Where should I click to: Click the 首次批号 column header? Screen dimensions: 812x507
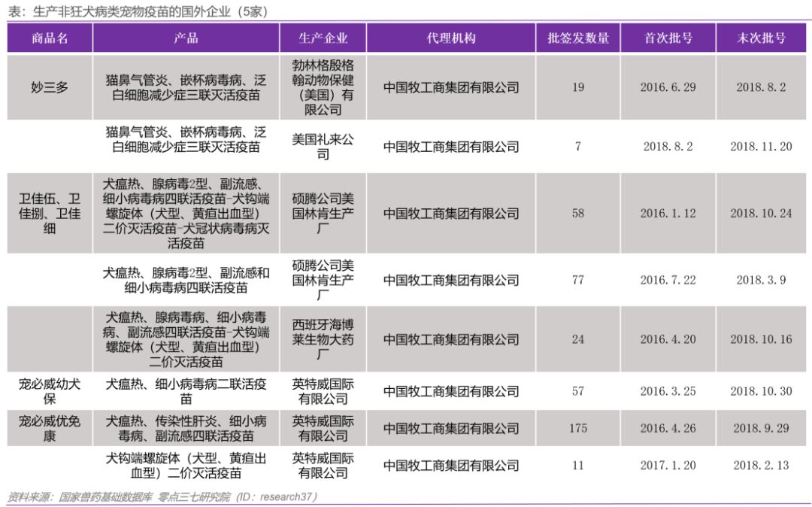(668, 38)
